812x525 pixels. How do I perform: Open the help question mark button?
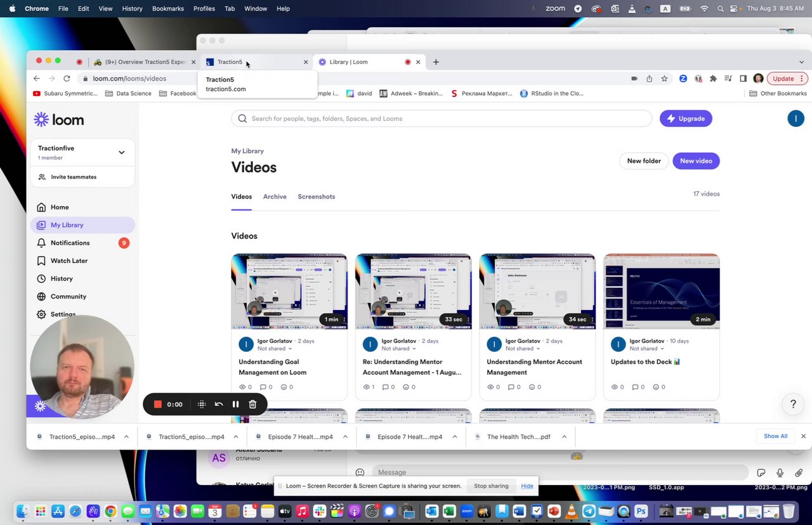(793, 404)
